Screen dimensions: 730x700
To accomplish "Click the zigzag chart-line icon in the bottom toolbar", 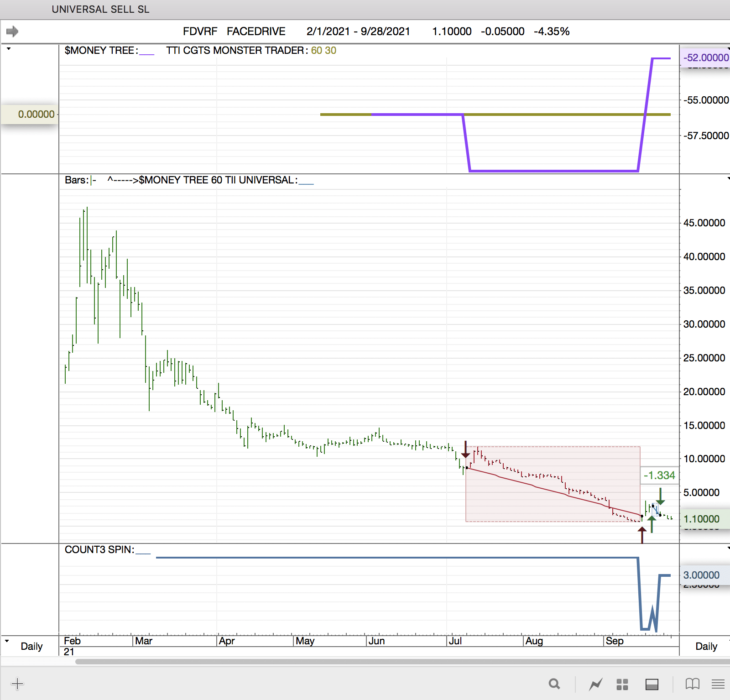I will coord(595,684).
